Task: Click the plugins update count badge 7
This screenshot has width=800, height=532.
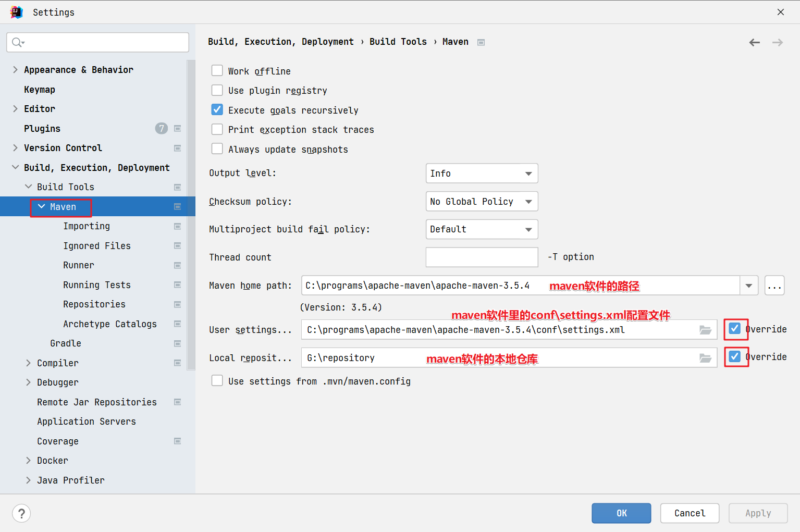Action: coord(161,128)
